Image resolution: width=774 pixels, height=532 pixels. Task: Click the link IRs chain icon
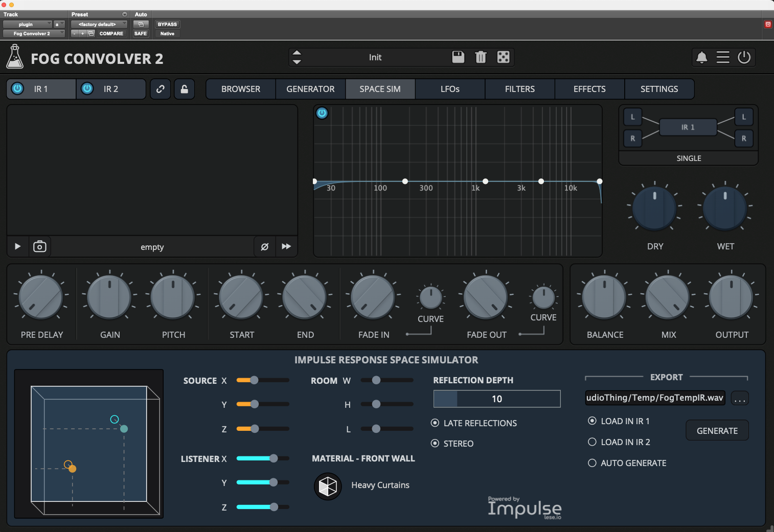click(161, 89)
